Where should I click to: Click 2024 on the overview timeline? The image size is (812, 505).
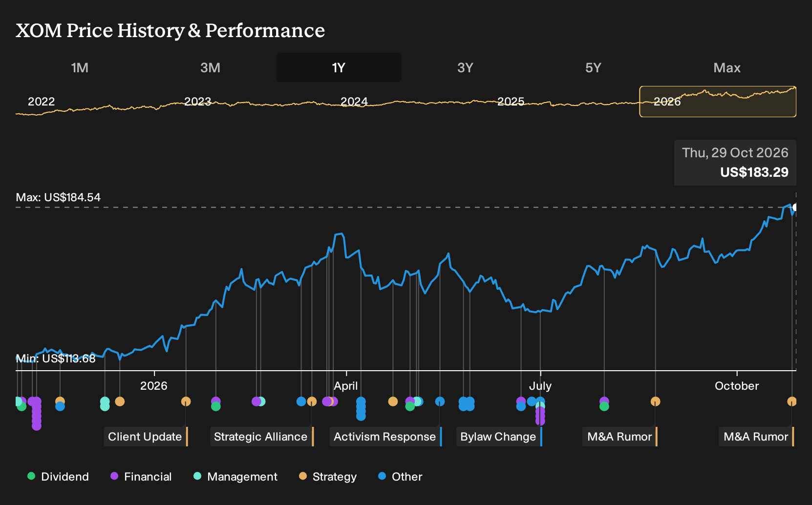[x=354, y=102]
